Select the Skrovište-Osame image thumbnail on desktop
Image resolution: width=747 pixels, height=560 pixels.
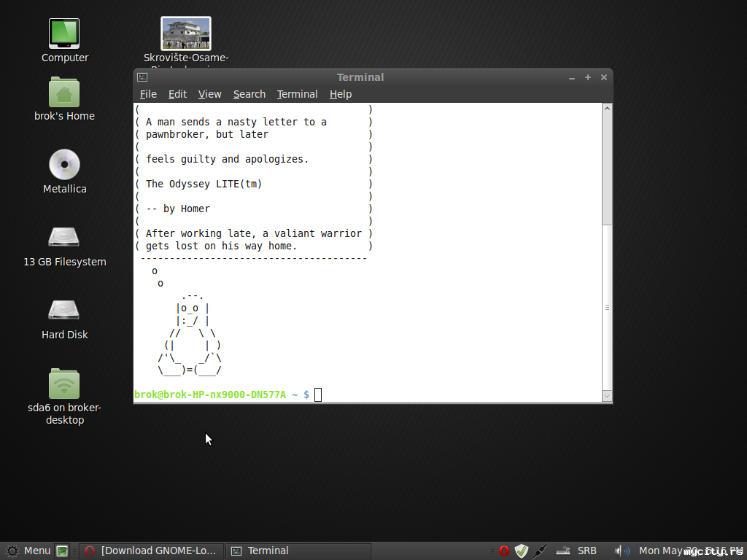click(186, 34)
